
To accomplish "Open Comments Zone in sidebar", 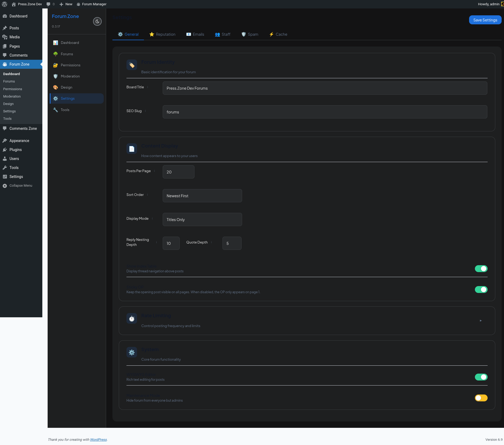I will (x=21, y=129).
